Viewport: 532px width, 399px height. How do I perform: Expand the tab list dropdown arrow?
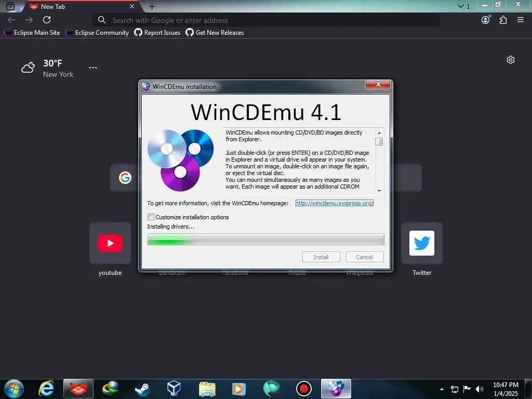[x=463, y=6]
